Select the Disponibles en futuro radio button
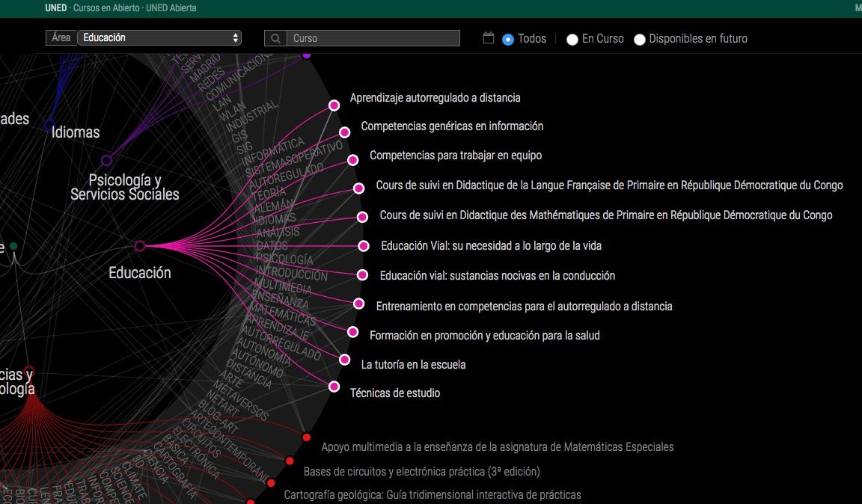Screen dimensions: 862x504 (x=639, y=40)
